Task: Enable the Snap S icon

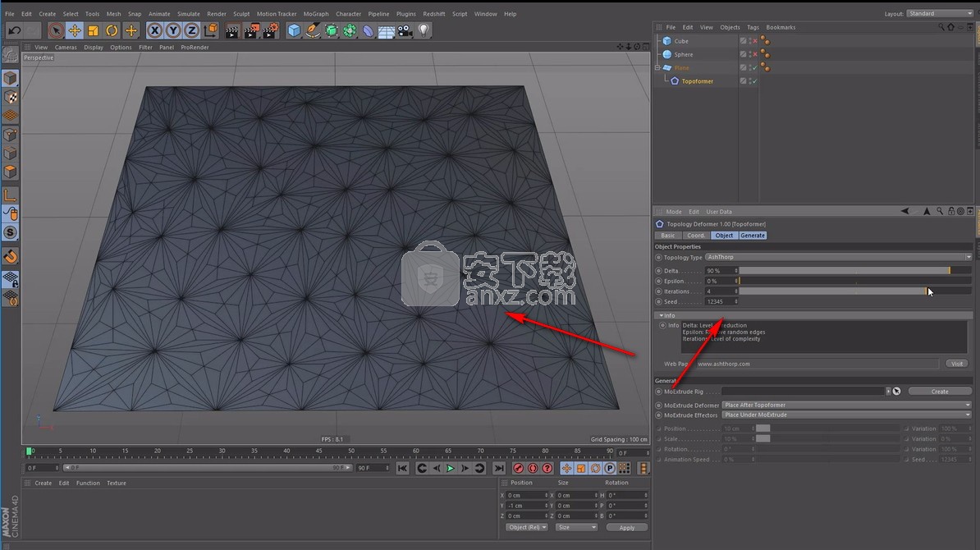Action: 10,232
